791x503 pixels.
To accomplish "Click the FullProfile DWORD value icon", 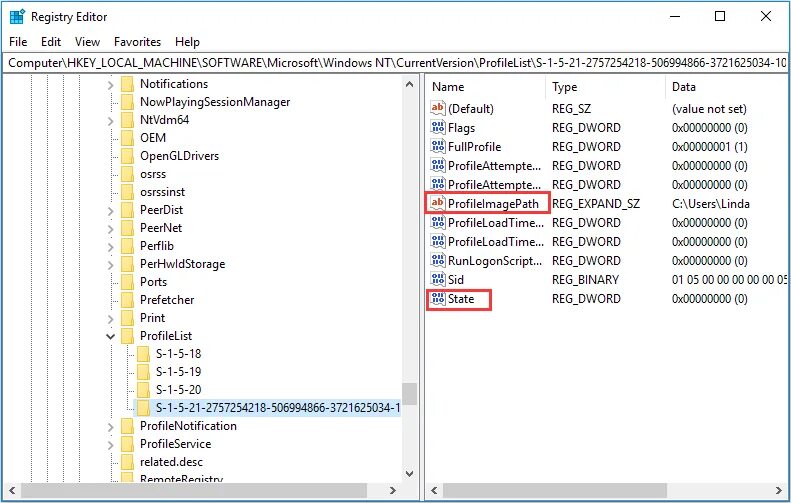I will click(437, 146).
